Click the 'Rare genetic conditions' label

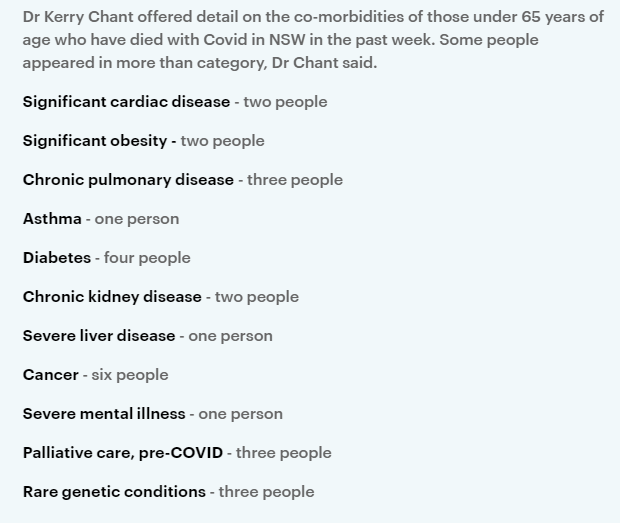click(114, 492)
